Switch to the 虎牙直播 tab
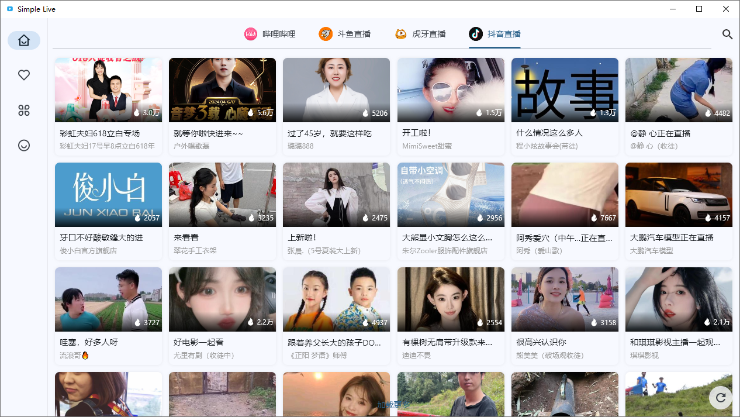Image resolution: width=740 pixels, height=417 pixels. click(420, 34)
